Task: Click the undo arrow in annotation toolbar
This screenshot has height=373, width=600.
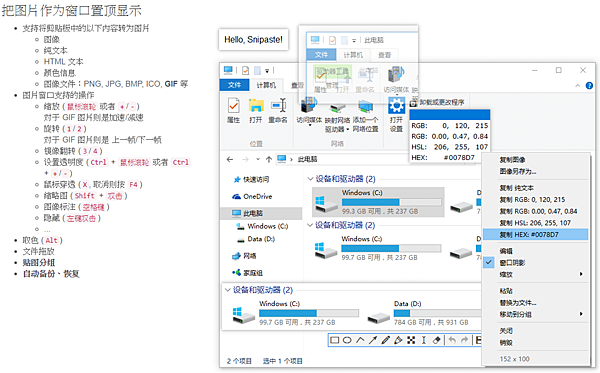Action: point(452,340)
